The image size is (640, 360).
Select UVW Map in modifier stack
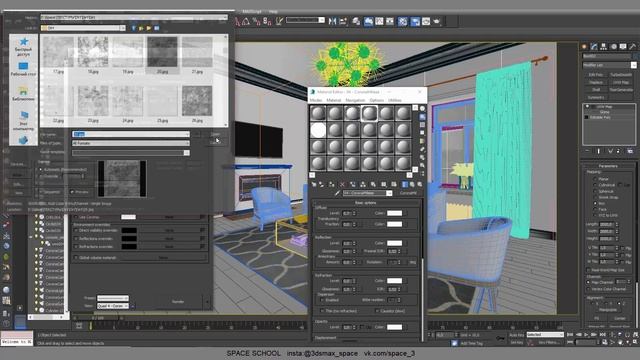click(x=604, y=107)
